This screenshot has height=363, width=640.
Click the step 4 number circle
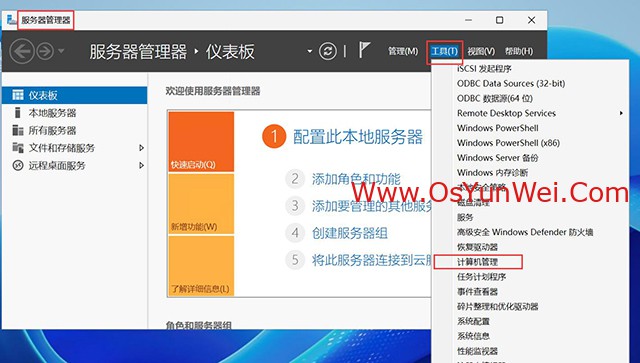tap(295, 233)
